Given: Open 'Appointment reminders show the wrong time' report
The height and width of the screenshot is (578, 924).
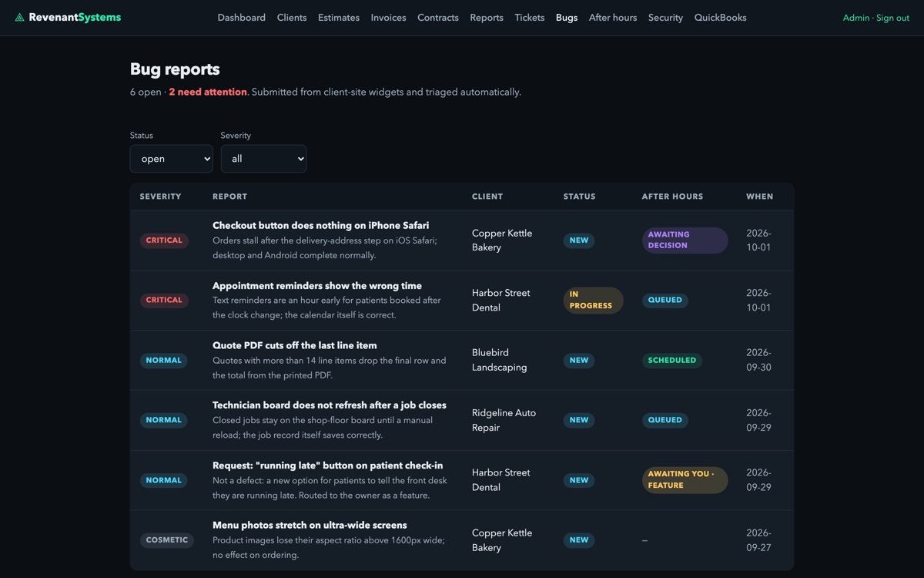Looking at the screenshot, I should [x=317, y=285].
